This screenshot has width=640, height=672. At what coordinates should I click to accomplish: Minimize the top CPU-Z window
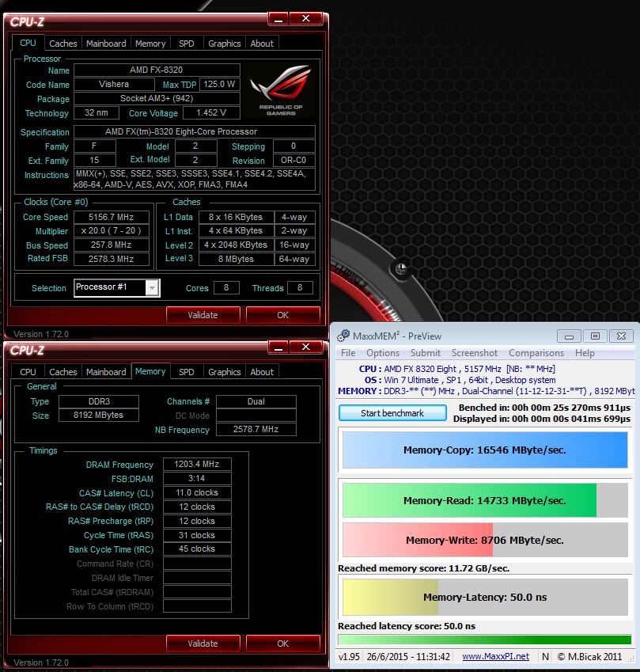[278, 19]
